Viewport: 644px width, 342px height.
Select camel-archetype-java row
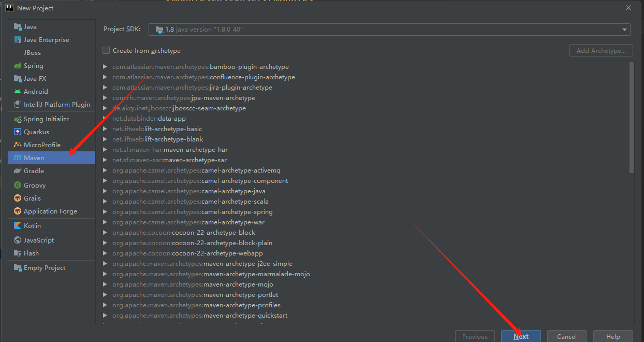point(364,191)
